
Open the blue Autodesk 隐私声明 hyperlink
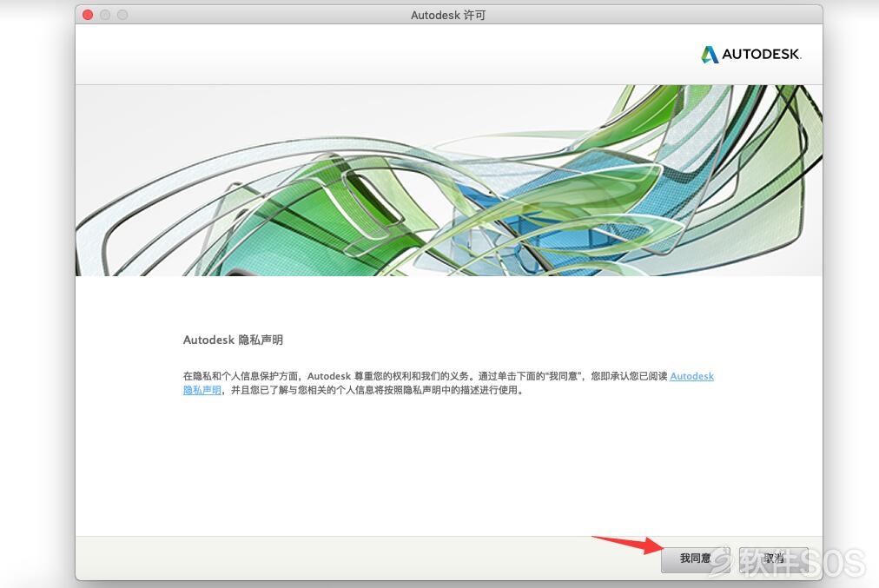691,376
